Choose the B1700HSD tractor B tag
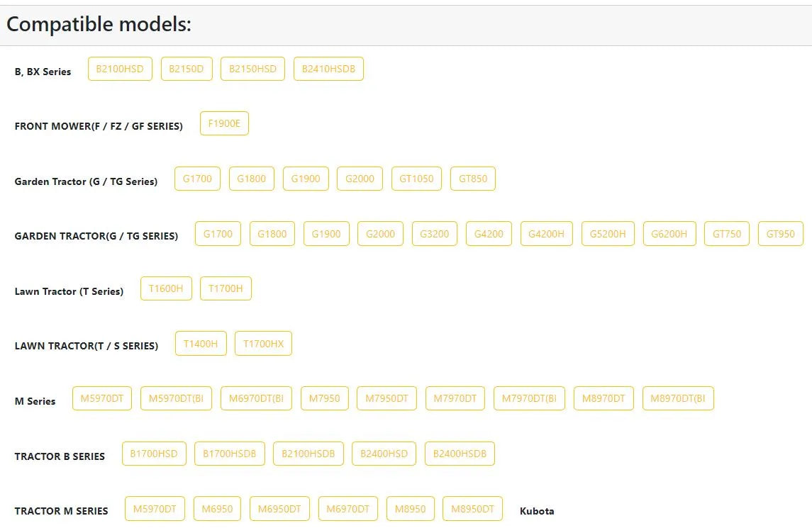 coord(154,454)
